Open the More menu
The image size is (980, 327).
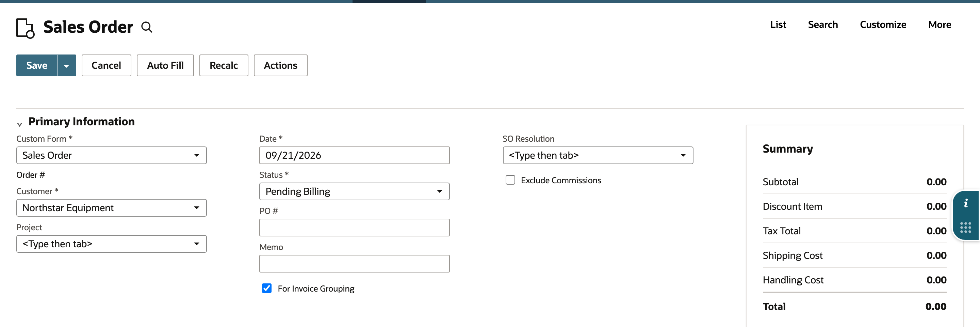point(939,25)
